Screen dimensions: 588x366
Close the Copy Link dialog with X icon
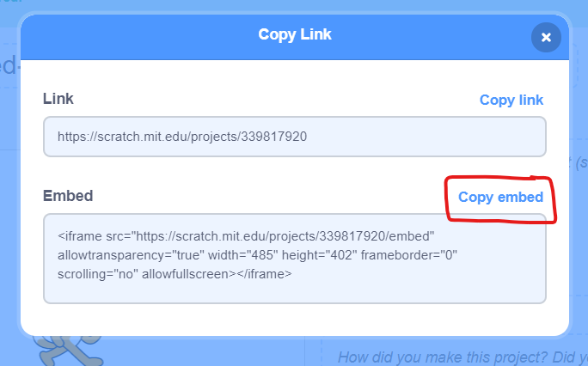coord(546,37)
